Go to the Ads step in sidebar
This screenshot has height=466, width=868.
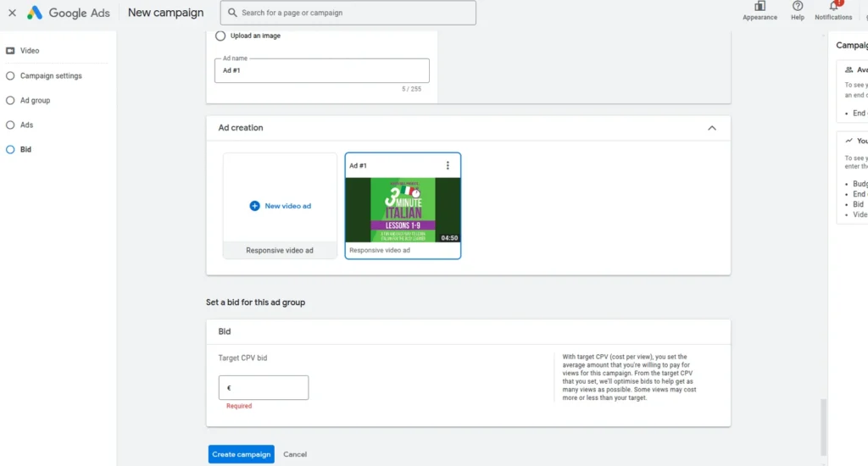[26, 125]
